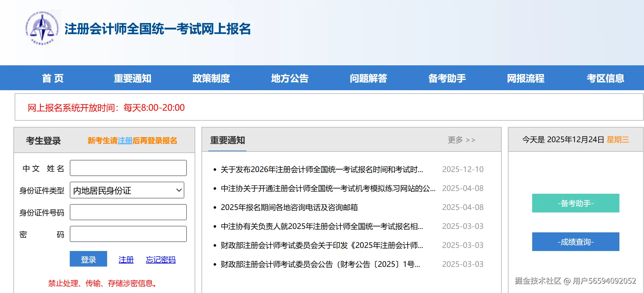Open the 地方公告 navigation item
644x293 pixels.
[290, 78]
